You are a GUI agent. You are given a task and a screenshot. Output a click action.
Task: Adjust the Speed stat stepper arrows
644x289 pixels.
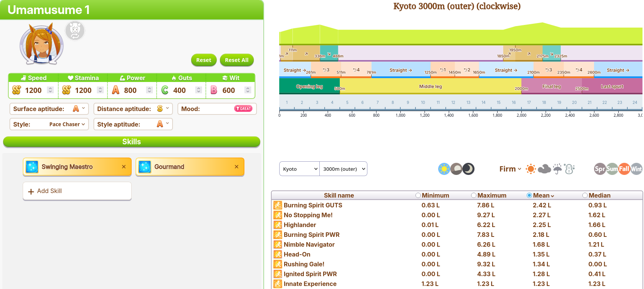(50, 90)
